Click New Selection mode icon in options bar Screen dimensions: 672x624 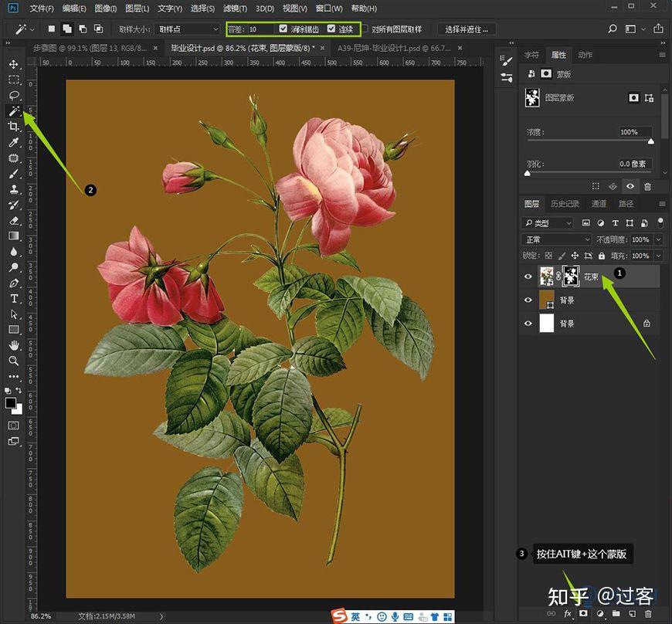coord(52,29)
